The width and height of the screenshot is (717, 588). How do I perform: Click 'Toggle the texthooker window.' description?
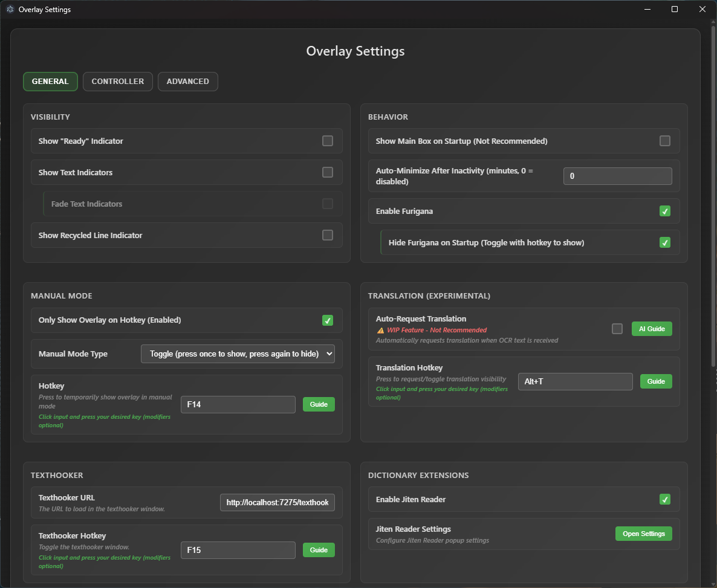click(84, 547)
